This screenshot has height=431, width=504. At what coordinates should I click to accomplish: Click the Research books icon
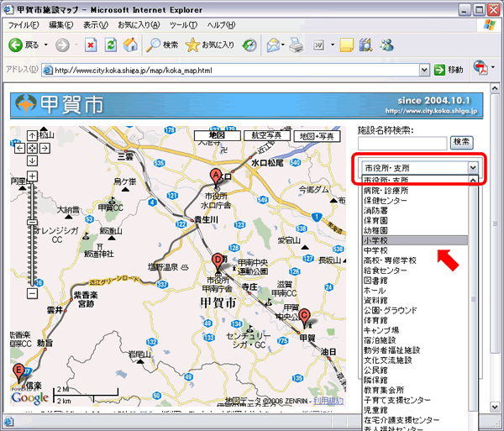click(365, 45)
